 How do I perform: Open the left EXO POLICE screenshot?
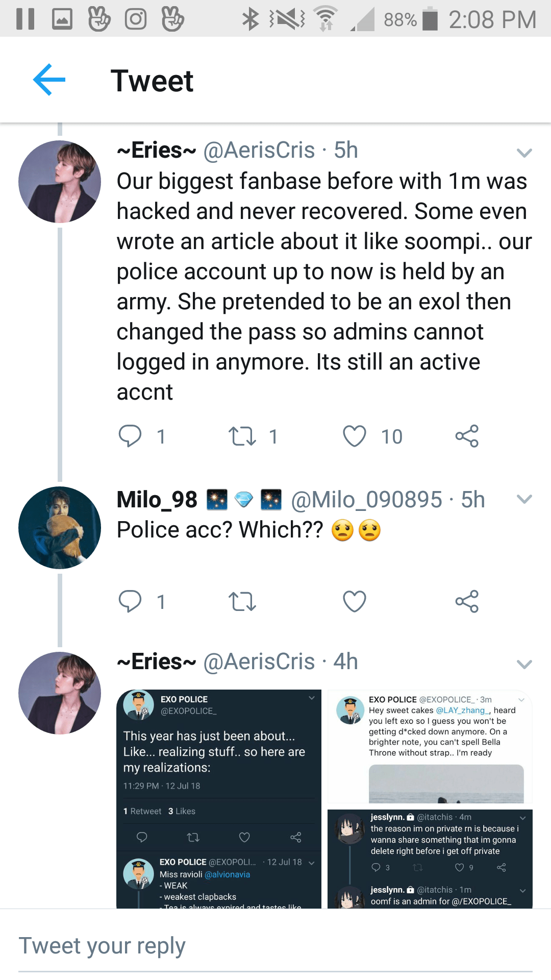(219, 799)
